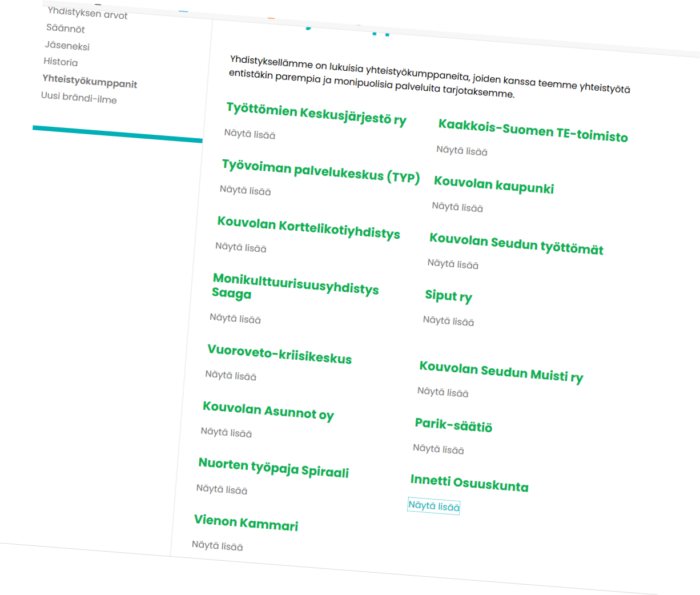Screen dimensions: 700x595
Task: Click the intro paragraph starting Yhdistyksellämme
Action: pyautogui.click(x=429, y=77)
